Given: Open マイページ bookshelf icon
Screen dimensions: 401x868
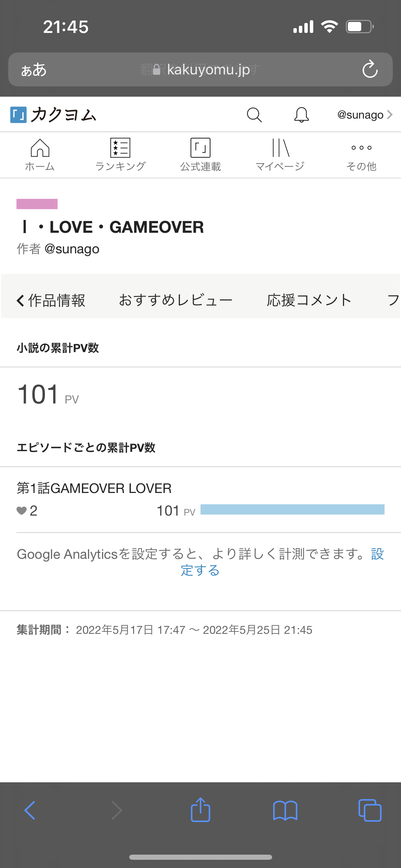Looking at the screenshot, I should pyautogui.click(x=280, y=155).
